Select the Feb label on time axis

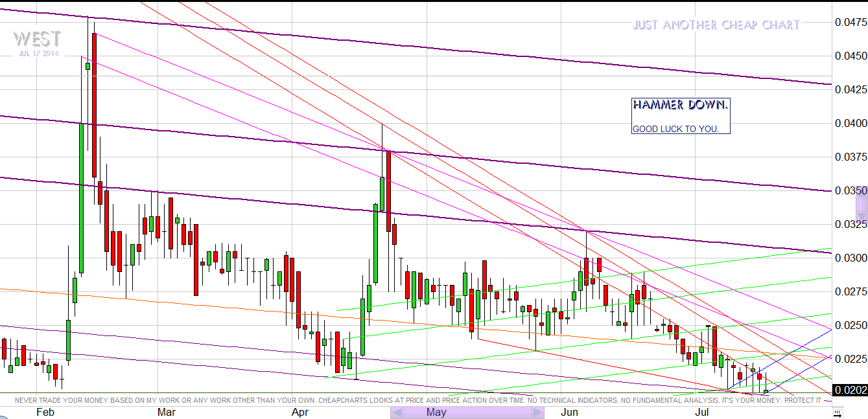click(x=45, y=413)
